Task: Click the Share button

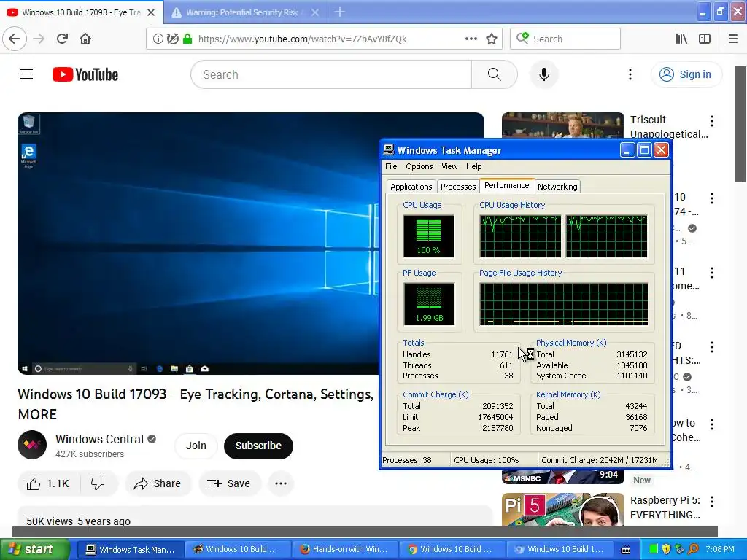Action: [158, 483]
